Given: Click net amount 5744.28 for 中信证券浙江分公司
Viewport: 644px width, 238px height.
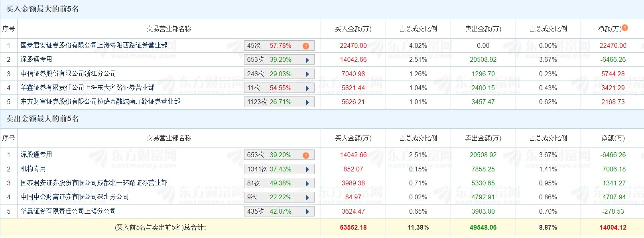Looking at the screenshot, I should (613, 74).
